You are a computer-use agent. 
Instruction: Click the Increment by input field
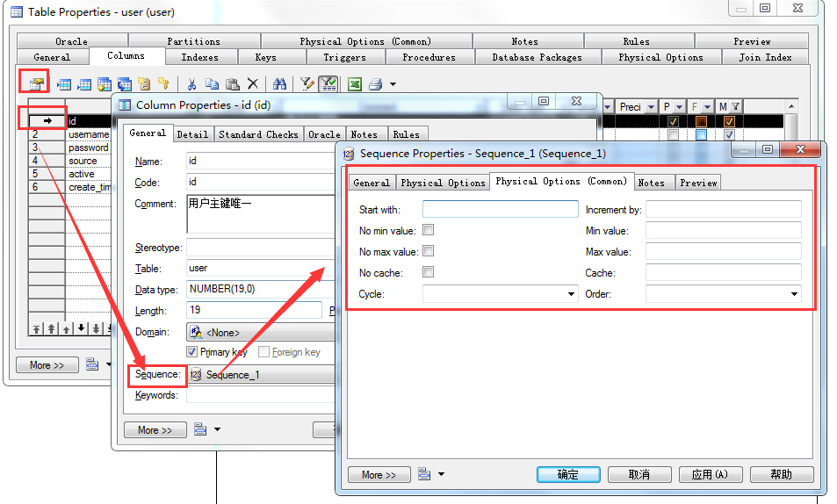pos(724,209)
